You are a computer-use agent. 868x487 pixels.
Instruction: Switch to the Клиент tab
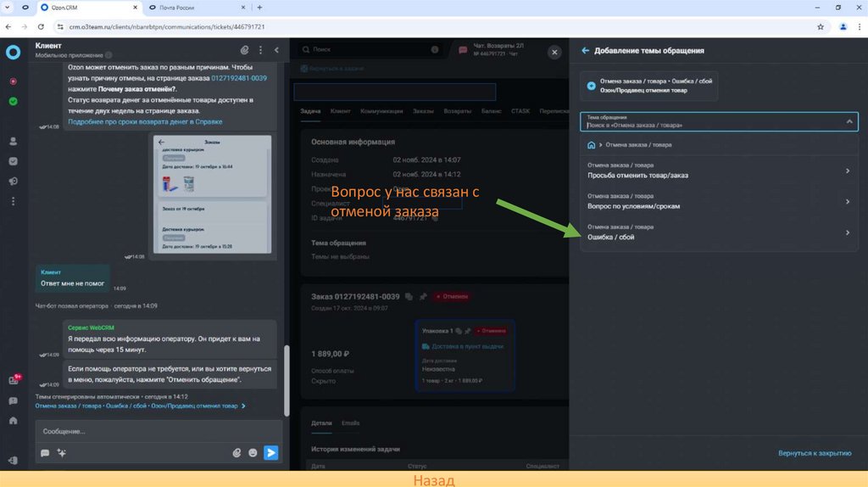pyautogui.click(x=340, y=111)
